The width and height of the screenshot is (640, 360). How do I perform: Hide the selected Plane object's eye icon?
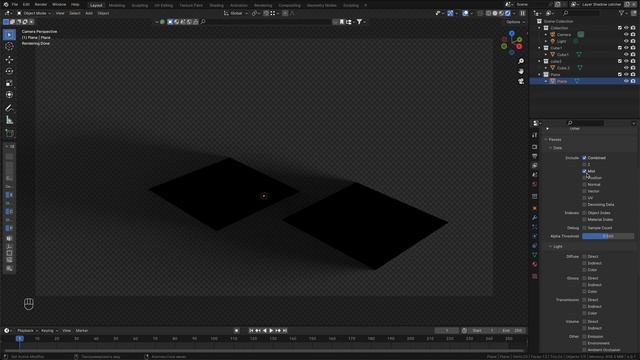coord(626,81)
